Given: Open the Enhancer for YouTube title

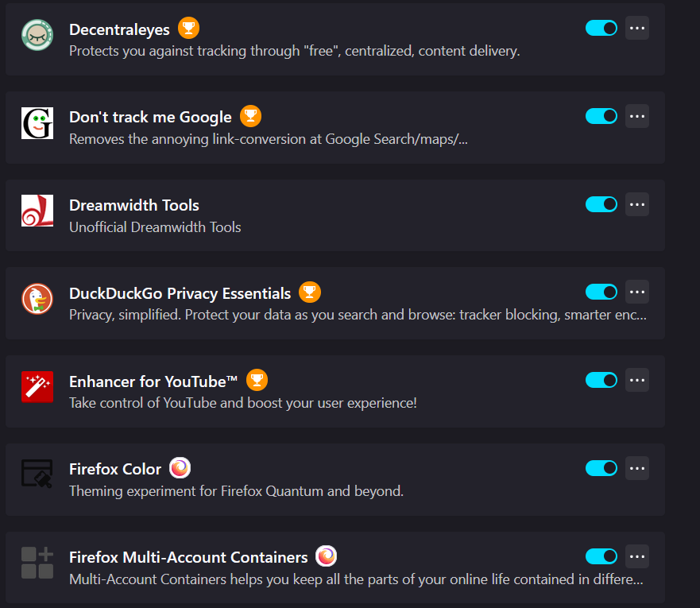Looking at the screenshot, I should click(153, 381).
